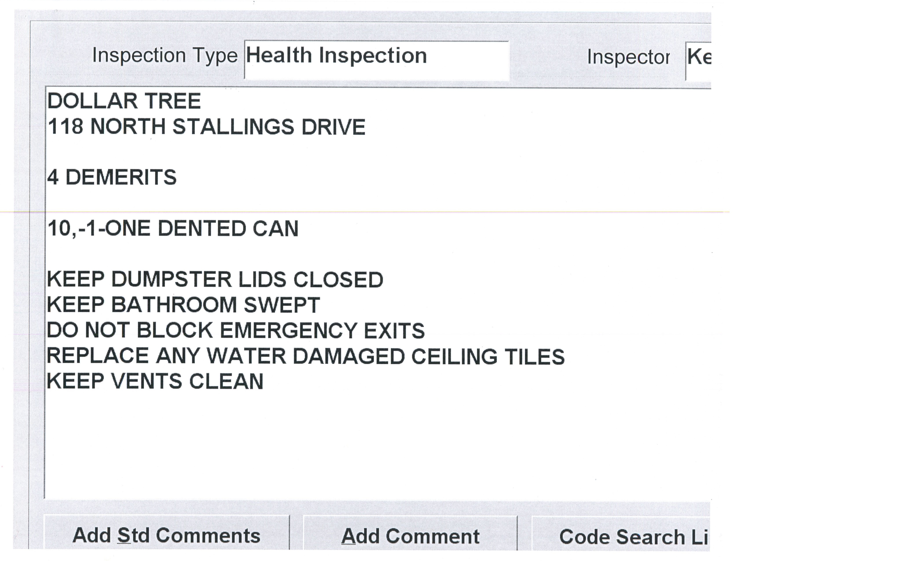924x561 pixels.
Task: Click the ONE DENTED CAN violation line
Action: 173,228
